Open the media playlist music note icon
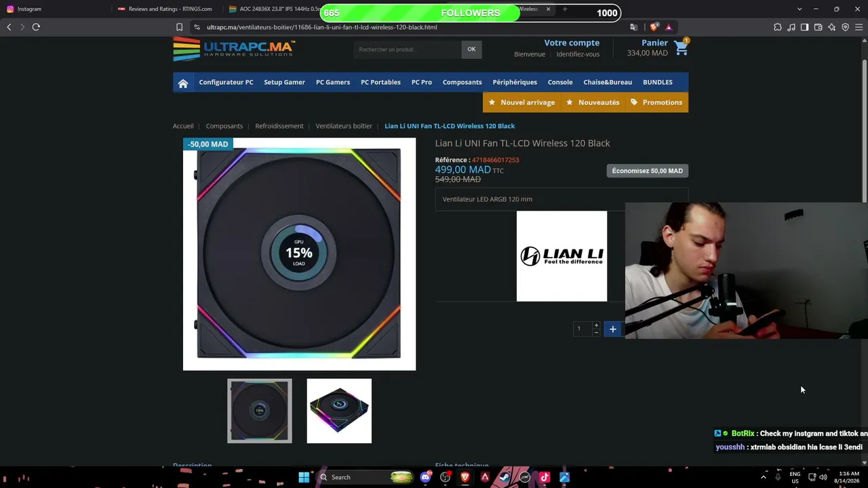 point(791,27)
